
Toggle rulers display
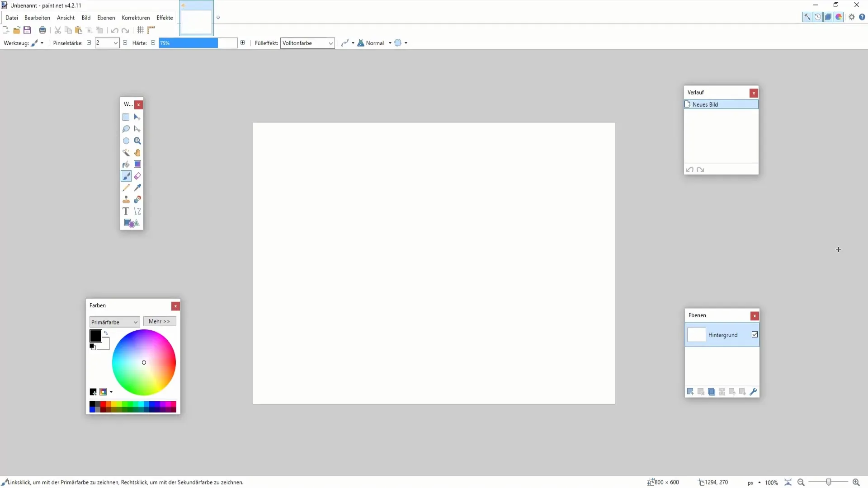click(151, 30)
